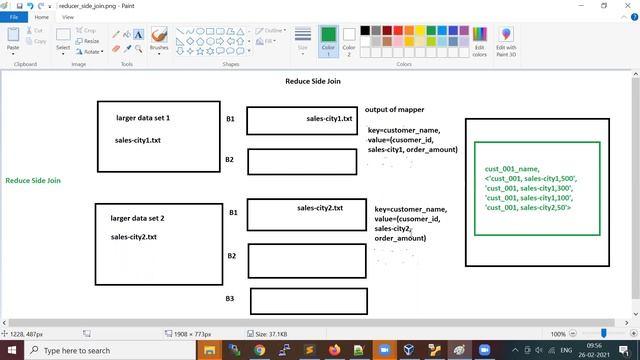The height and width of the screenshot is (360, 640).
Task: Expand the Brushes dropdown arrow
Action: click(159, 54)
